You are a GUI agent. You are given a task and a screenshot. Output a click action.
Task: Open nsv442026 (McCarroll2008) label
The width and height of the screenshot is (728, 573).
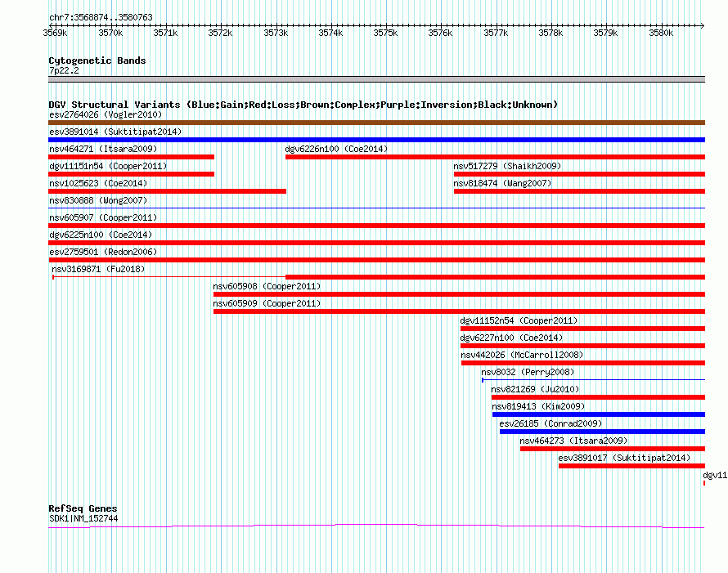[x=522, y=355]
